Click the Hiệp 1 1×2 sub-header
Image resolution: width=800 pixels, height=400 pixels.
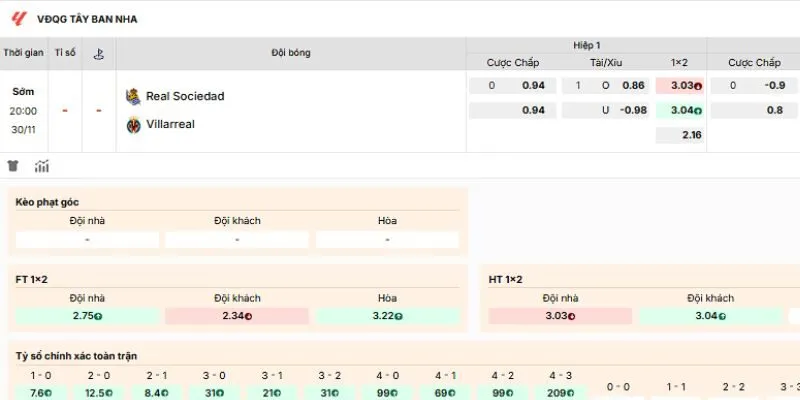(679, 63)
